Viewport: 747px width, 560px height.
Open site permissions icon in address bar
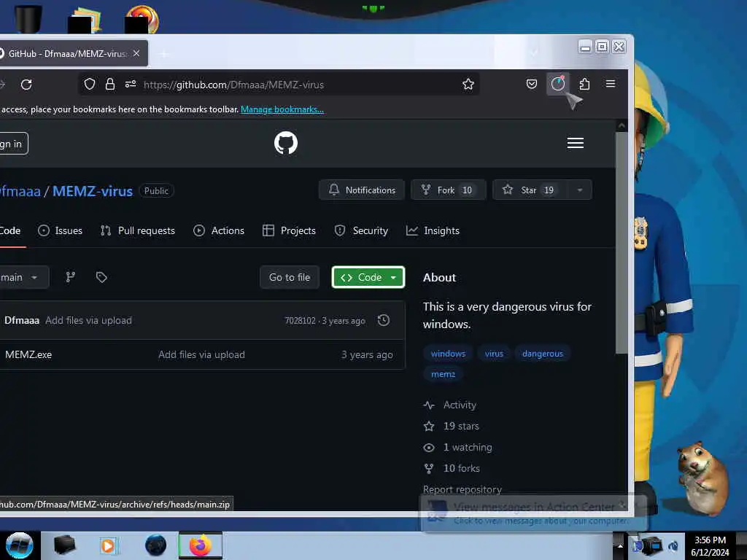point(131,85)
